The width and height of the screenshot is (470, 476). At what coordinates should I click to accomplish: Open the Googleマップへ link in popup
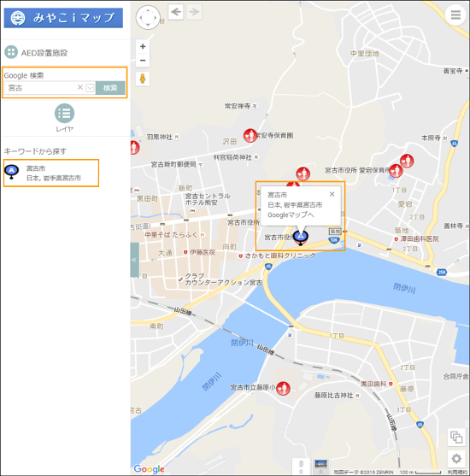tap(291, 215)
